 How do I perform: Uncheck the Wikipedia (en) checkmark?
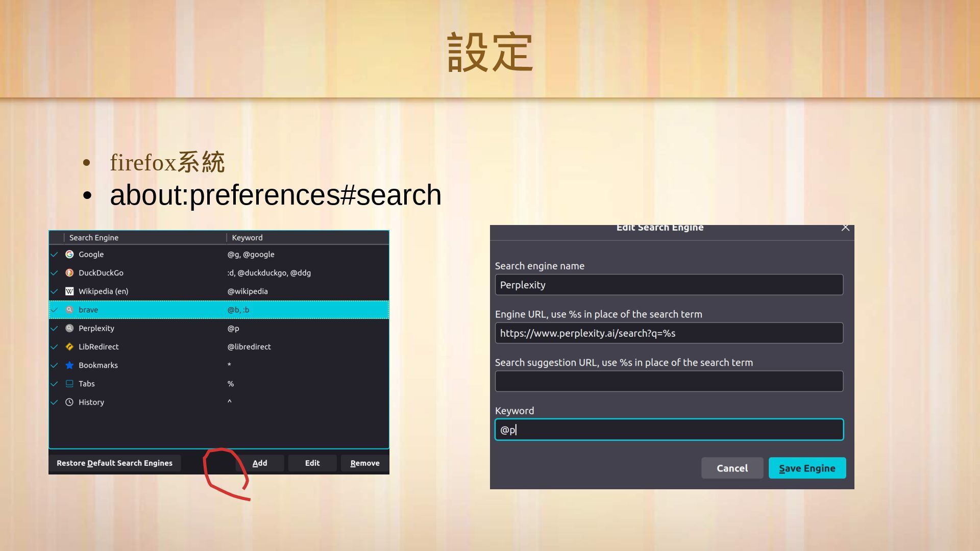pyautogui.click(x=54, y=291)
